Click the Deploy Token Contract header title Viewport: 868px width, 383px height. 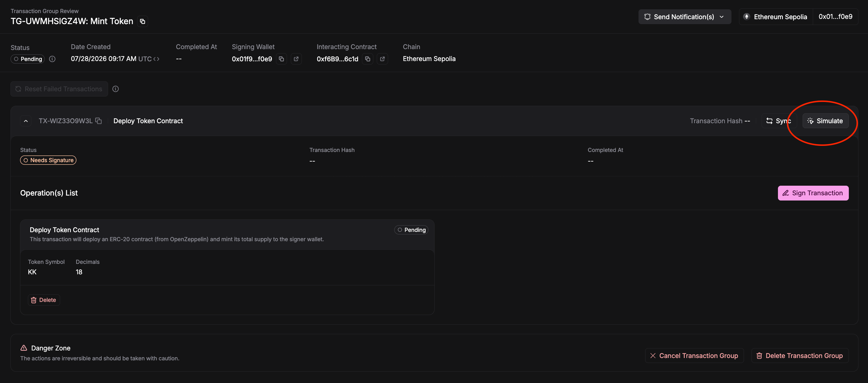coord(148,121)
